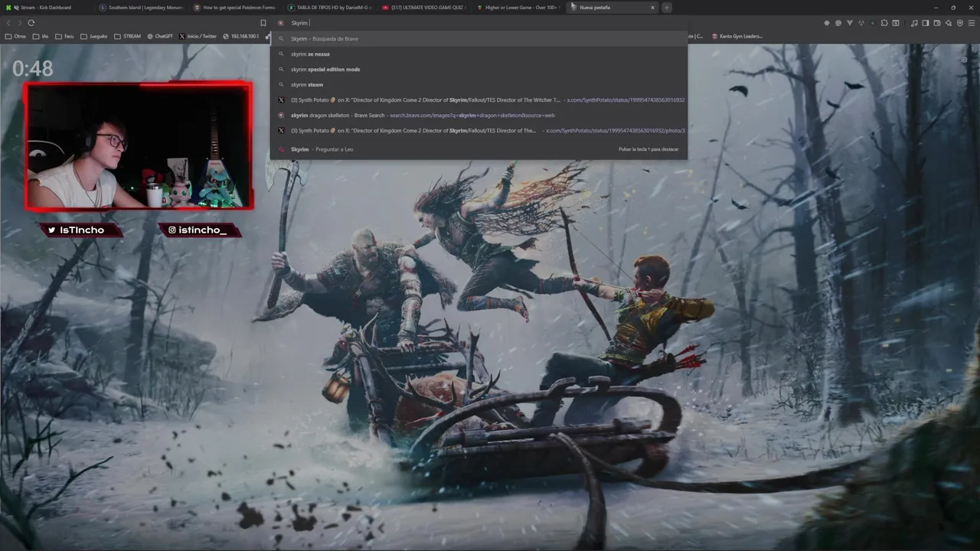Open the Extensions puzzle-piece icon
Image resolution: width=980 pixels, height=551 pixels.
884,23
